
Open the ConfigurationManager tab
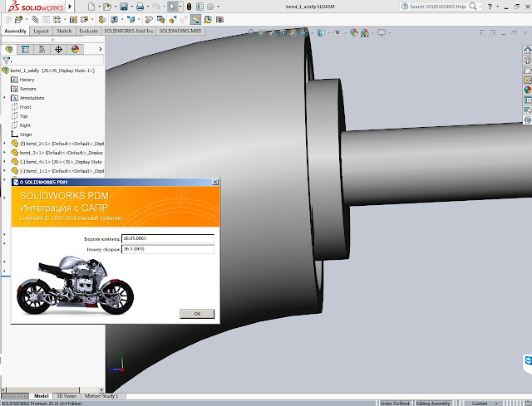[42, 50]
